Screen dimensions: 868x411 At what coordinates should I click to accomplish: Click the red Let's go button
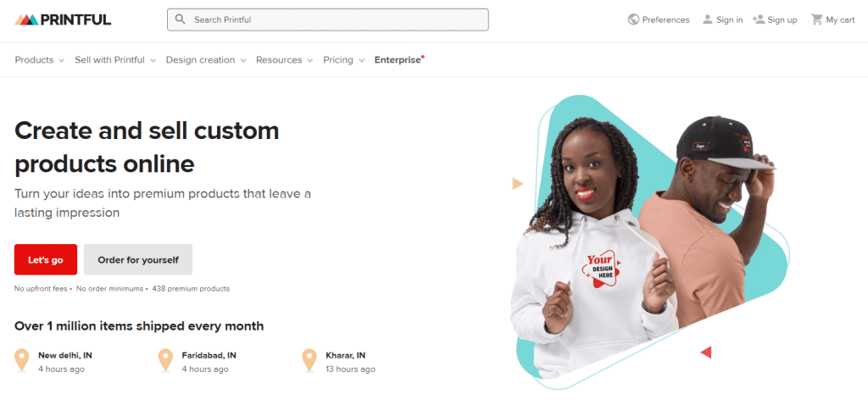tap(46, 259)
